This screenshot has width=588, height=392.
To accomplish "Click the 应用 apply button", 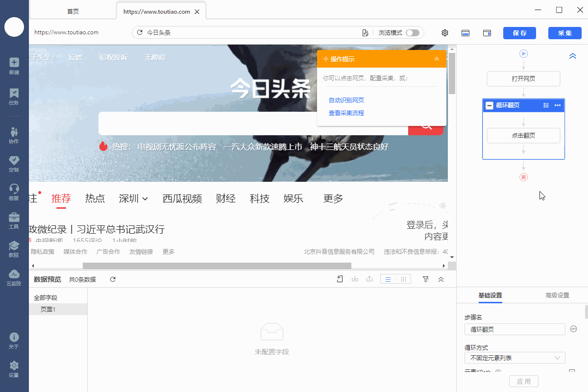I will pos(524,381).
